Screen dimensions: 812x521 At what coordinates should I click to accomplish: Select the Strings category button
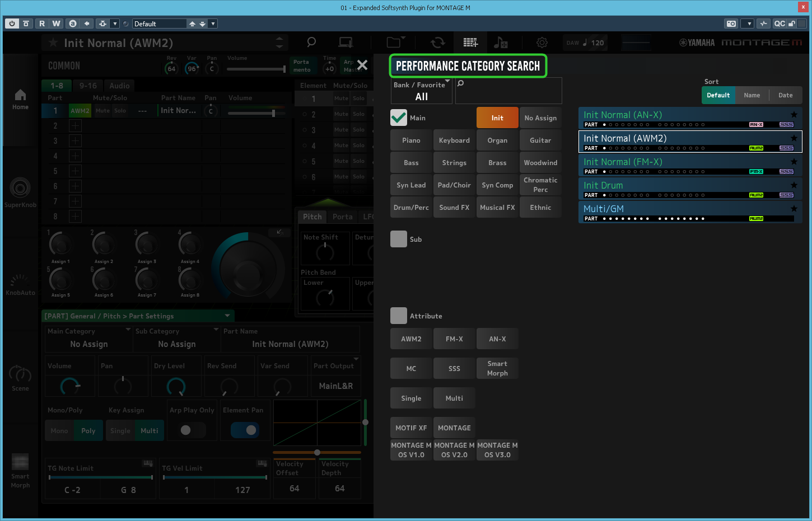tap(454, 162)
